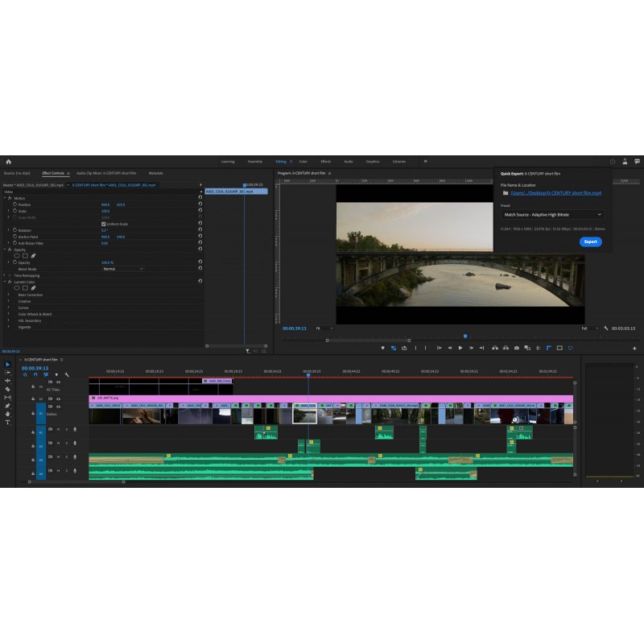Click the Opacity ellipse mask icon
The height and width of the screenshot is (644, 644).
pyautogui.click(x=17, y=255)
